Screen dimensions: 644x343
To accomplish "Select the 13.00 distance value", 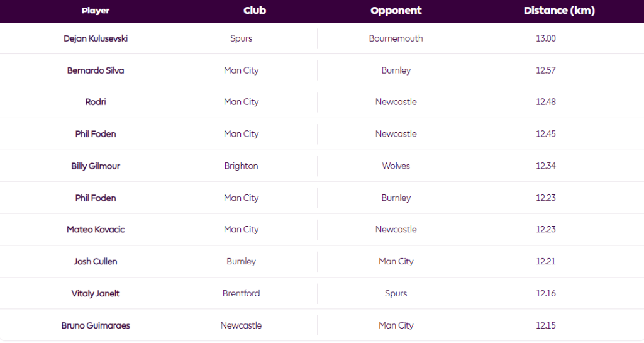I will coord(546,38).
